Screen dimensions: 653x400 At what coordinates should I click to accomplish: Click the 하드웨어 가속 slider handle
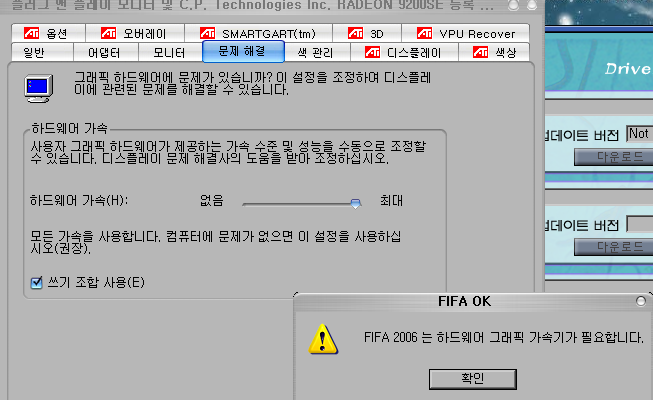355,203
